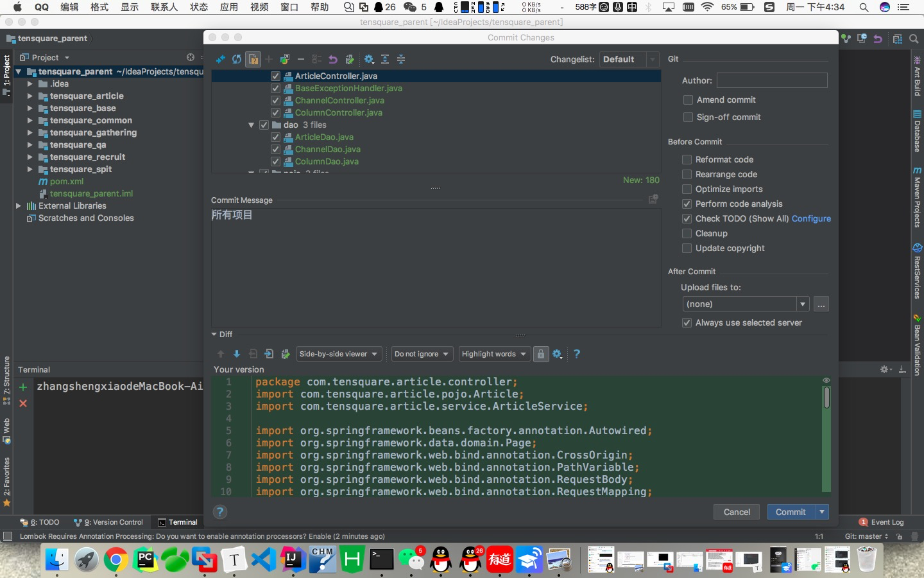Click the Diff viewer vertical scrollbar
924x578 pixels.
pyautogui.click(x=826, y=398)
